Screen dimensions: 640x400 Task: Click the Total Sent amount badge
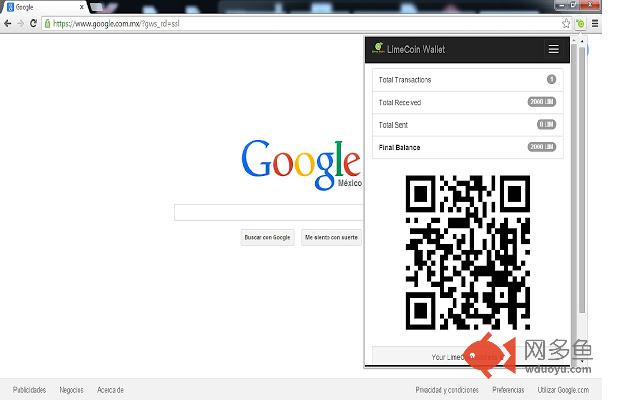click(546, 124)
